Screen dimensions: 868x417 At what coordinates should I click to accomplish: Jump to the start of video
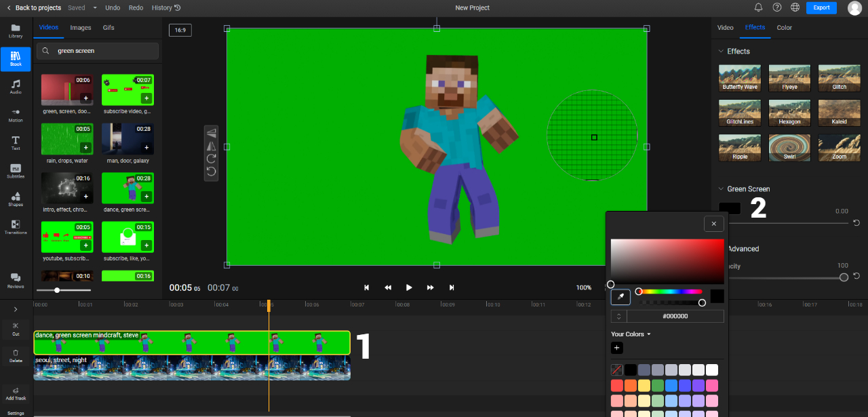(367, 287)
